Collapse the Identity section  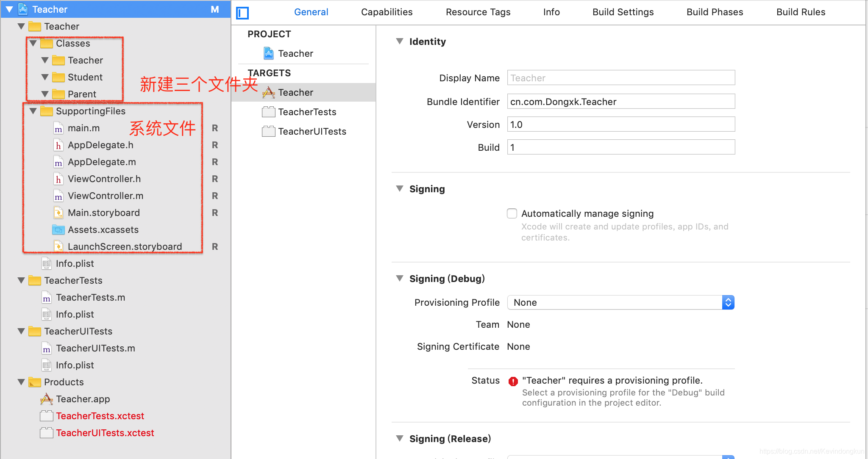pos(399,41)
